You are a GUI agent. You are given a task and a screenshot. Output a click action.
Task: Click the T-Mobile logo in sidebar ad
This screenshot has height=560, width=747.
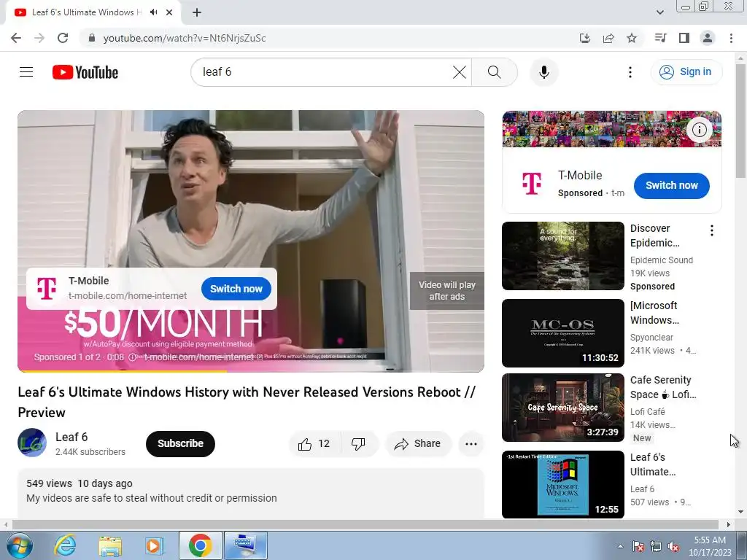(532, 183)
